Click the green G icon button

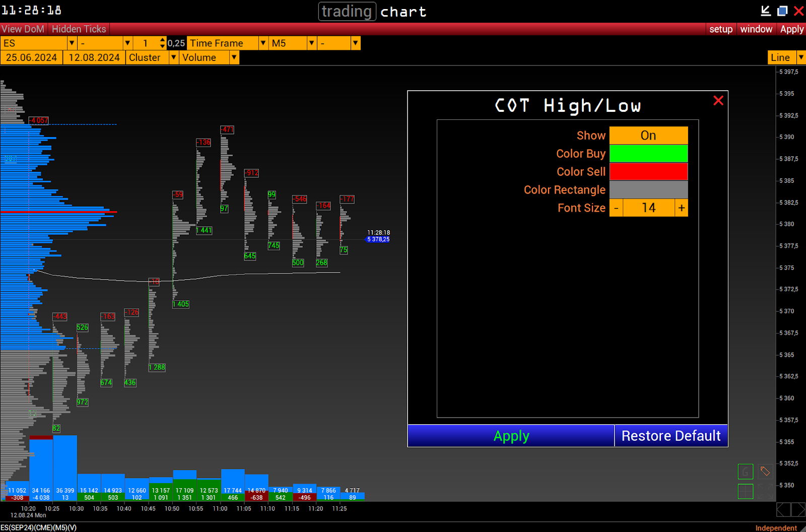point(745,472)
